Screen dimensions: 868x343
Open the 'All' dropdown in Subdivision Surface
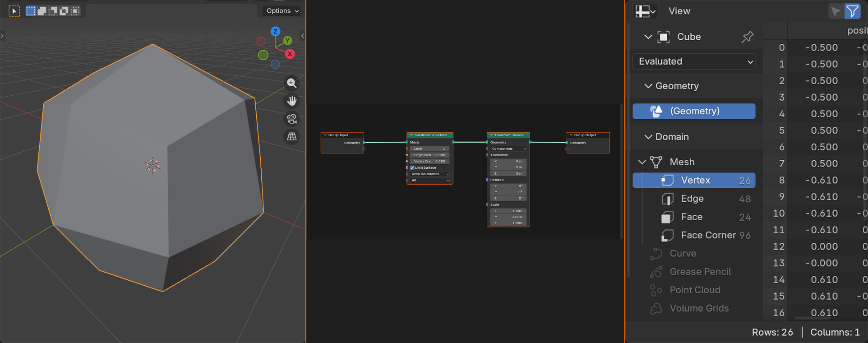pos(429,180)
